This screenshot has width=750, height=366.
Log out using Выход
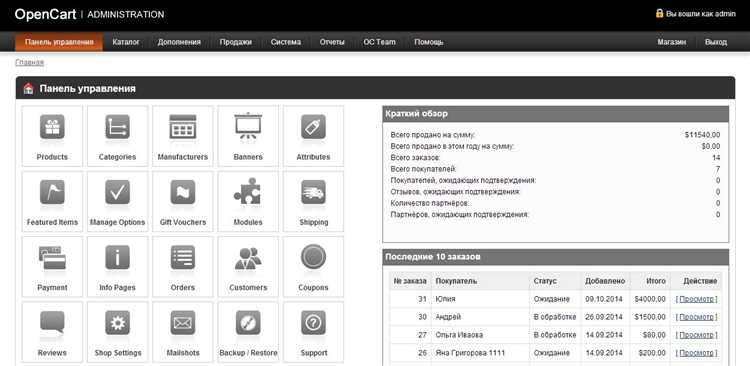pos(716,42)
